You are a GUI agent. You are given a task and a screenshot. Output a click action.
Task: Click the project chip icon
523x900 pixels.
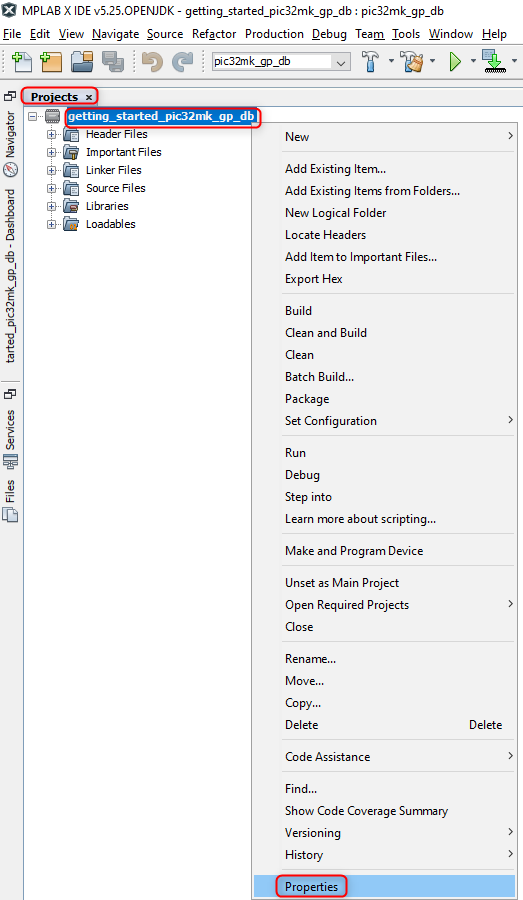[x=53, y=117]
